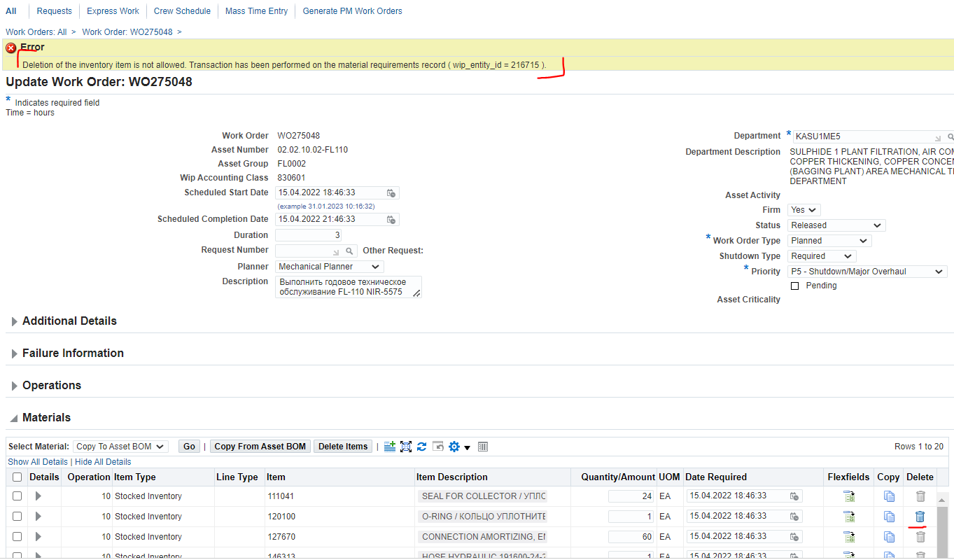Expand the Materials table to full size
The height and width of the screenshot is (560, 954).
[406, 446]
